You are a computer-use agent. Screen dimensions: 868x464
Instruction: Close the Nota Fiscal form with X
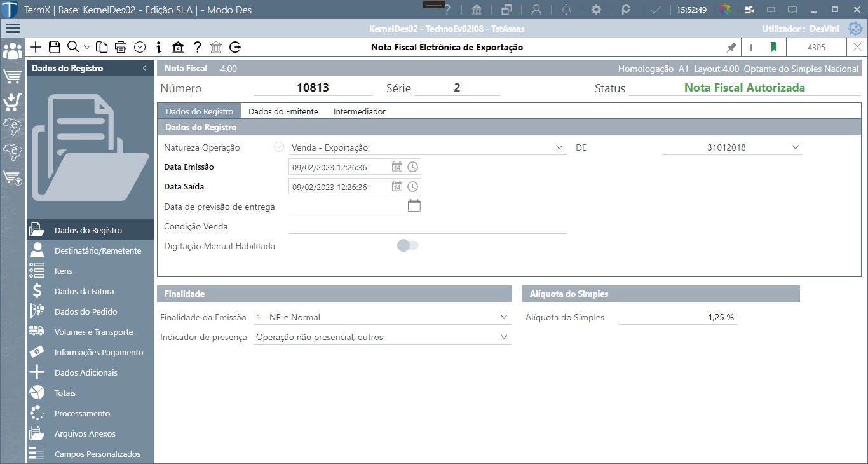[857, 47]
